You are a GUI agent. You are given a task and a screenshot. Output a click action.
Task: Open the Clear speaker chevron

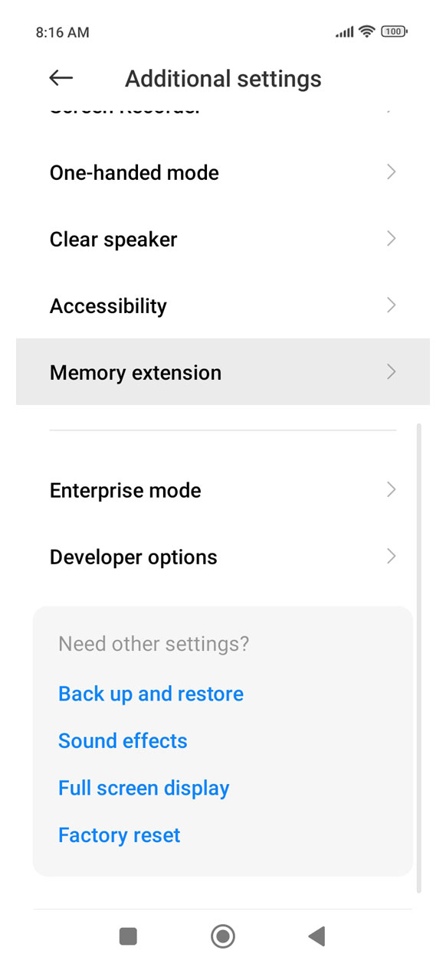[392, 239]
